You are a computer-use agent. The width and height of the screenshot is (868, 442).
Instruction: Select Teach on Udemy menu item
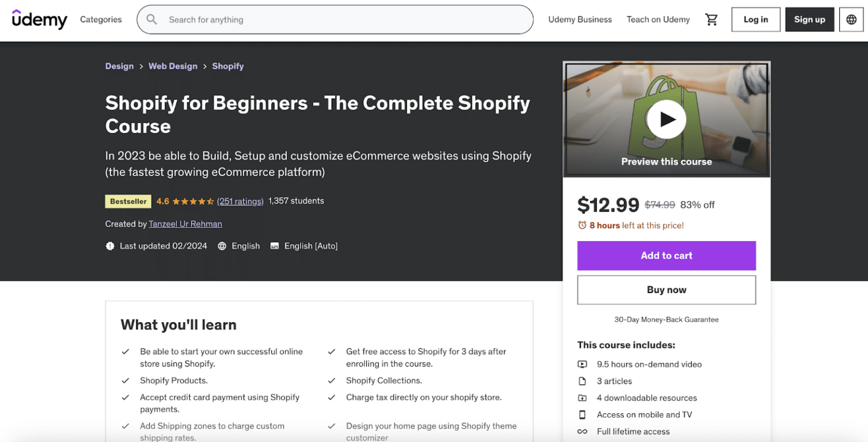pyautogui.click(x=657, y=19)
